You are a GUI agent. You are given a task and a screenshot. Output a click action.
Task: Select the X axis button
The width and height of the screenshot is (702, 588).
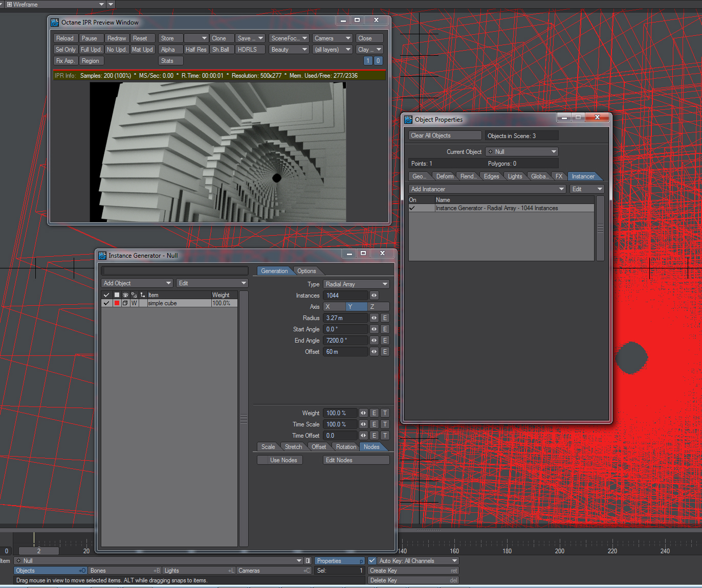[x=334, y=307]
